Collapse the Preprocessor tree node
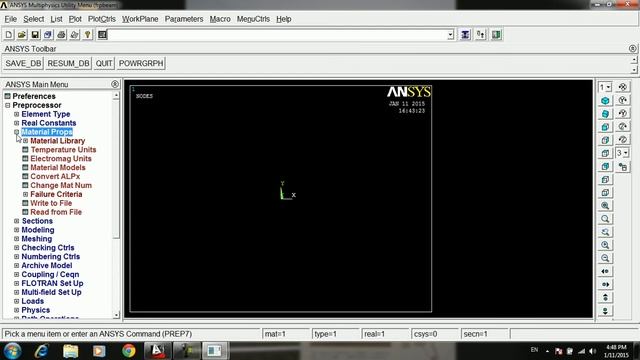This screenshot has height=360, width=640. [7, 105]
